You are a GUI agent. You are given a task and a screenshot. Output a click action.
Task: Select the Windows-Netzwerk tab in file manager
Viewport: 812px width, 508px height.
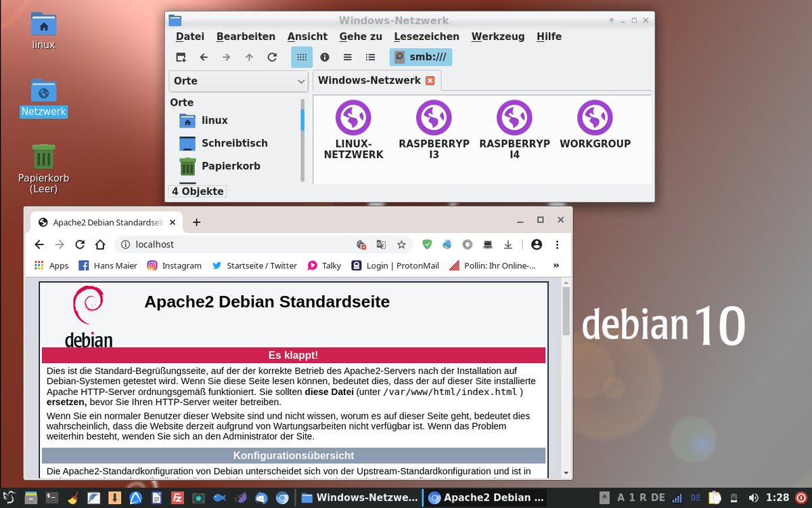[x=369, y=81]
